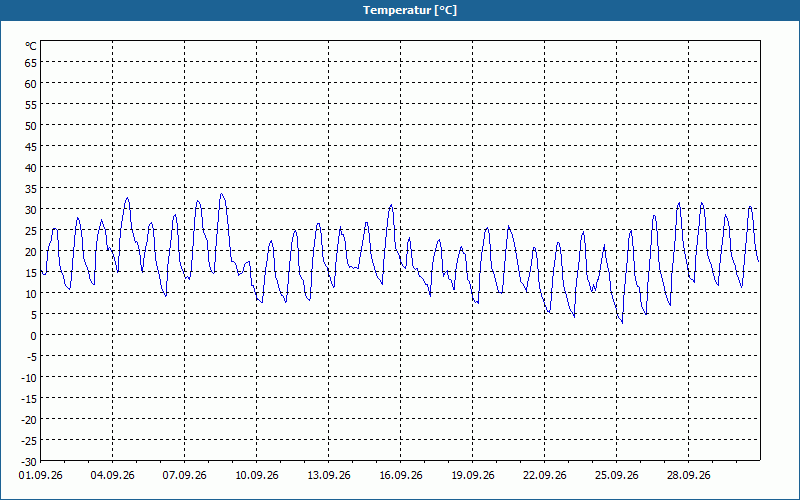Click the 55 y-axis label
Viewport: 800px width, 500px height.
point(31,105)
